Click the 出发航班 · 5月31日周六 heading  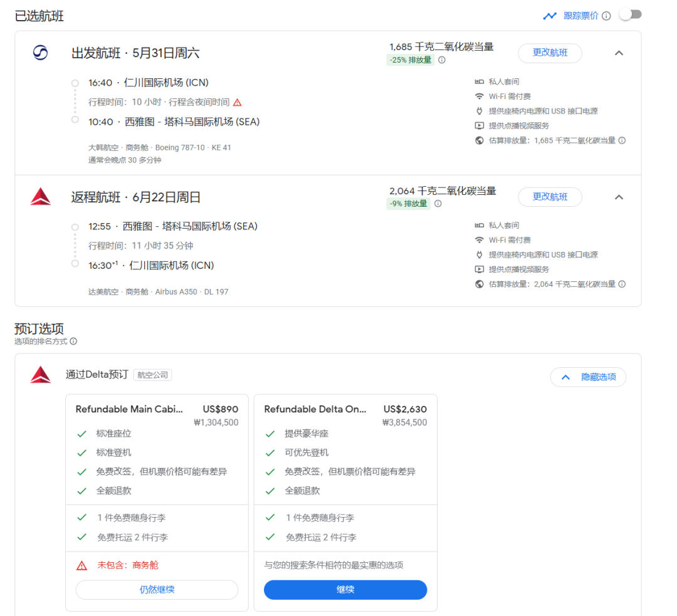135,53
